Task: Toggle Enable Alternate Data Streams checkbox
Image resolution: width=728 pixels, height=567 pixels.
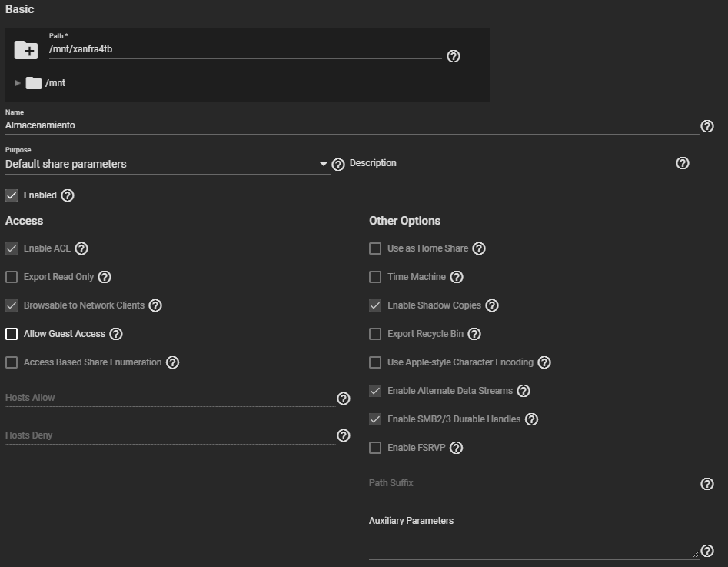Action: click(x=375, y=391)
